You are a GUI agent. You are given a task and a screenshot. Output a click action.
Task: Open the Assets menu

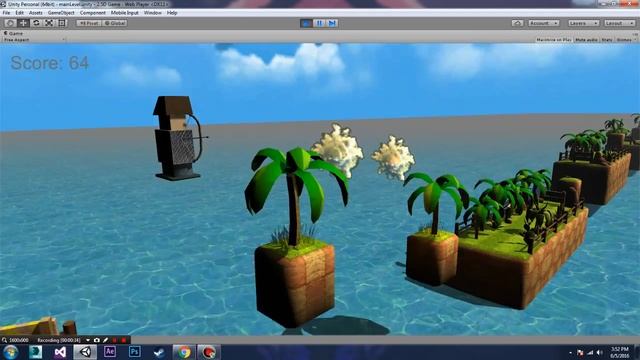(36, 13)
